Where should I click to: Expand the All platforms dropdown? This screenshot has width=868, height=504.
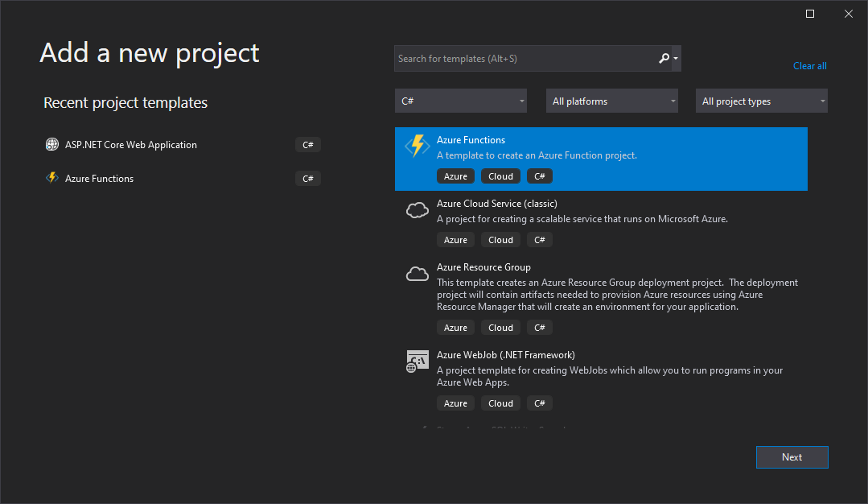(x=611, y=101)
